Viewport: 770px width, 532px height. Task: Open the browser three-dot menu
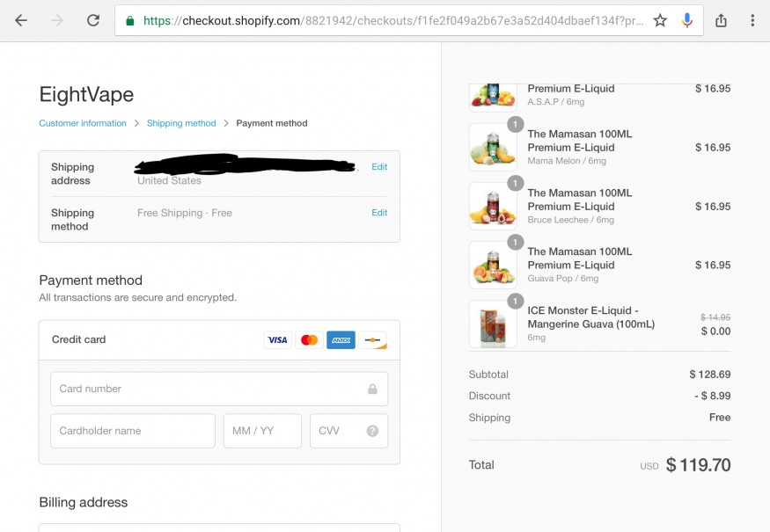coord(752,20)
